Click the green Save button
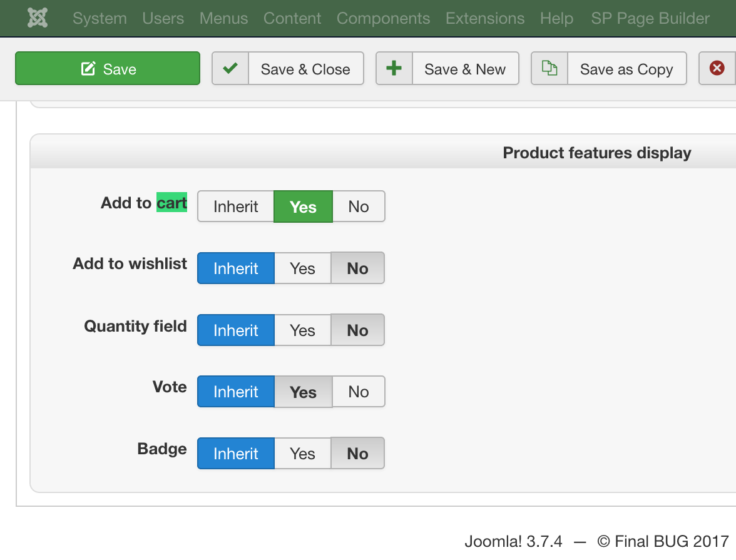 click(108, 68)
